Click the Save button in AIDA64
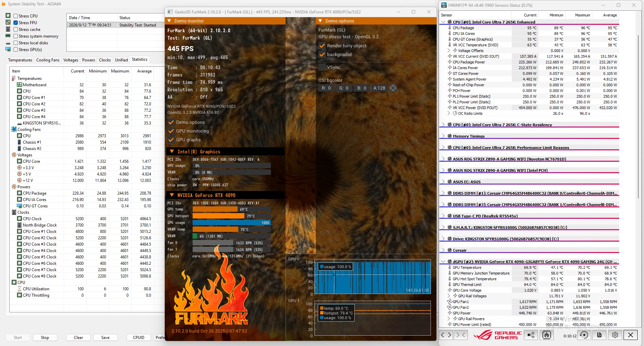The height and width of the screenshot is (346, 644). pos(105,337)
